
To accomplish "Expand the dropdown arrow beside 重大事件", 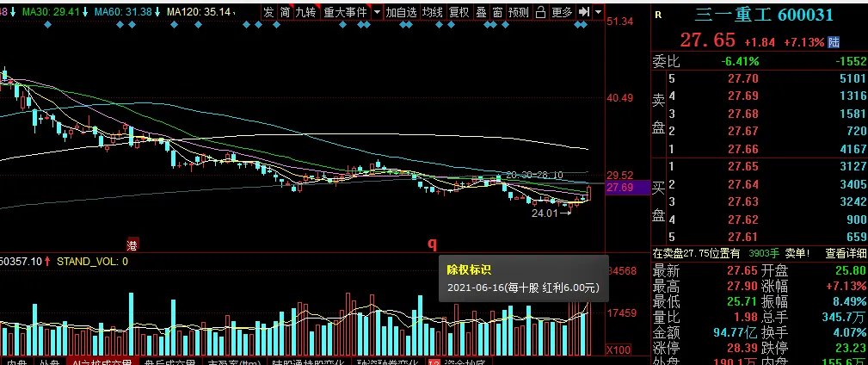I will coord(375,12).
